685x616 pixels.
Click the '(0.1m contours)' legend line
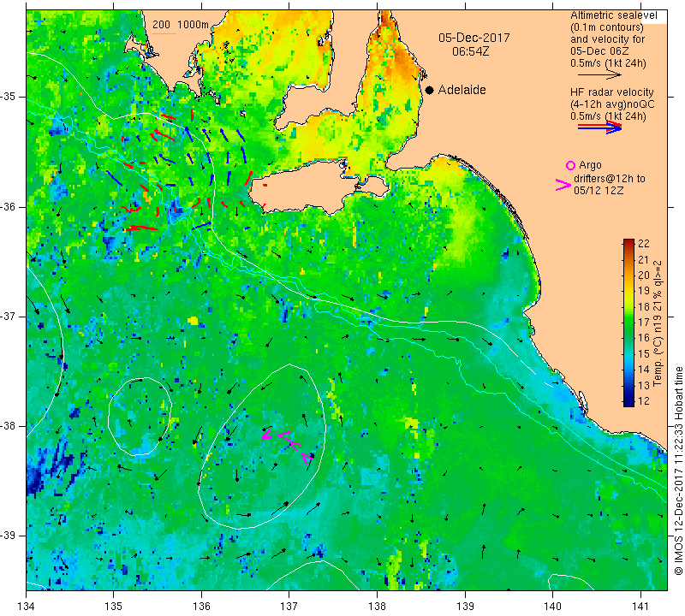(x=607, y=27)
